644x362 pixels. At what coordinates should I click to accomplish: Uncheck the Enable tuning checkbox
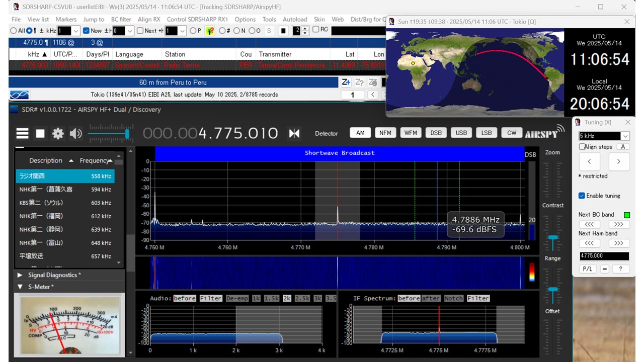582,196
